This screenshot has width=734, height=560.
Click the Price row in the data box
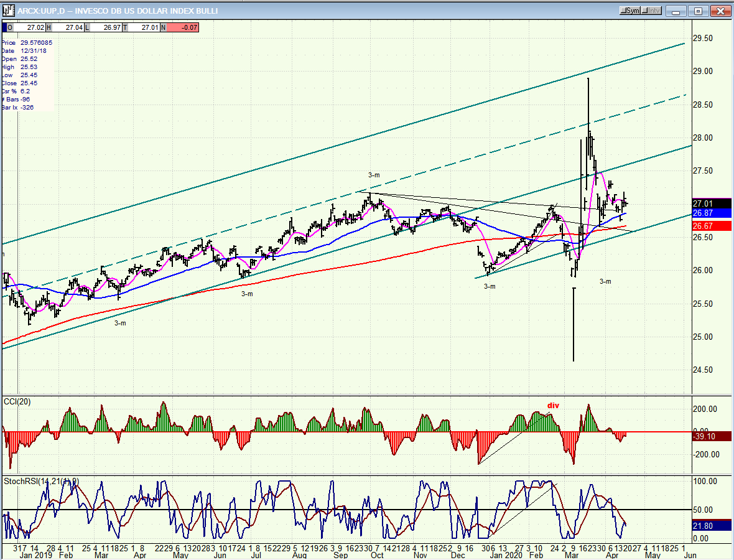(26, 42)
